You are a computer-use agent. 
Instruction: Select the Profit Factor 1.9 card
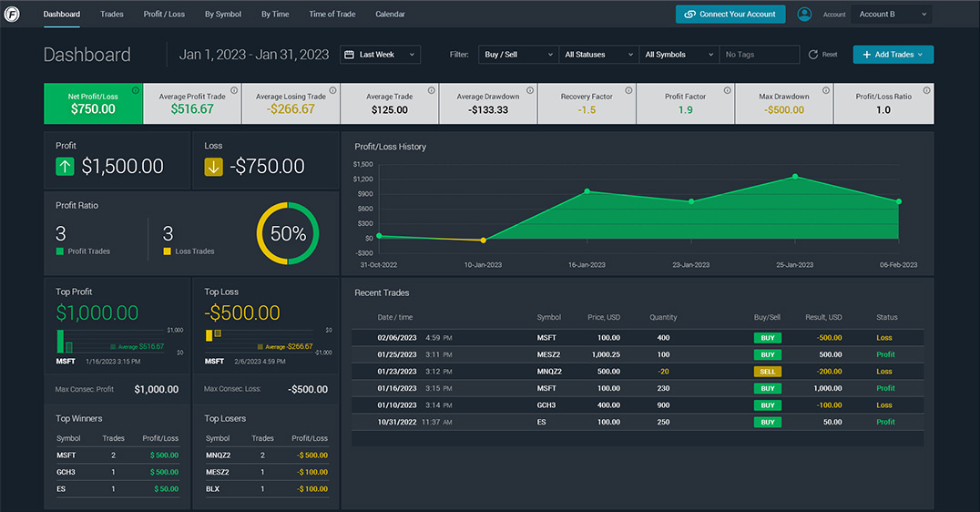pyautogui.click(x=685, y=103)
